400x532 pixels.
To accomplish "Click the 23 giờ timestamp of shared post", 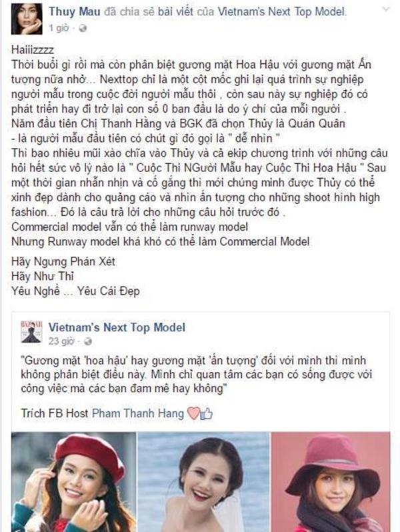I will (x=61, y=341).
